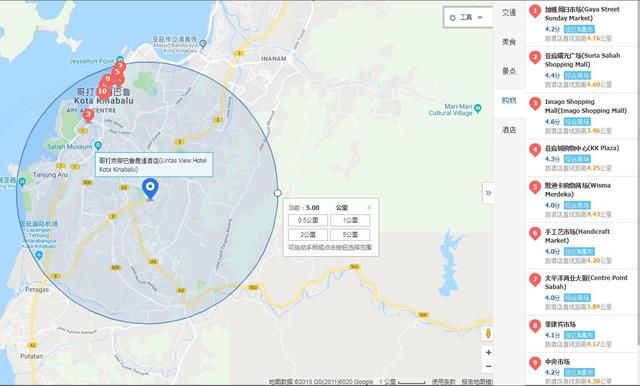This screenshot has height=386, width=640.
Task: Click Mari Mari Cultural Village marker
Action: click(478, 109)
